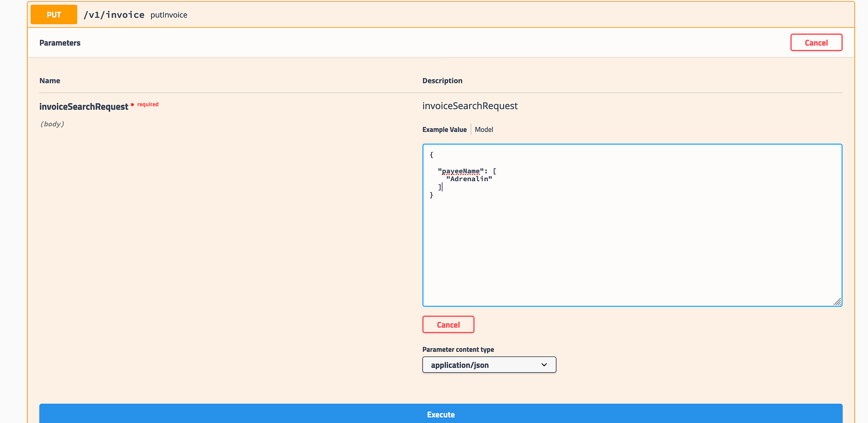
Task: Click the putInvoice operation label
Action: click(x=169, y=15)
